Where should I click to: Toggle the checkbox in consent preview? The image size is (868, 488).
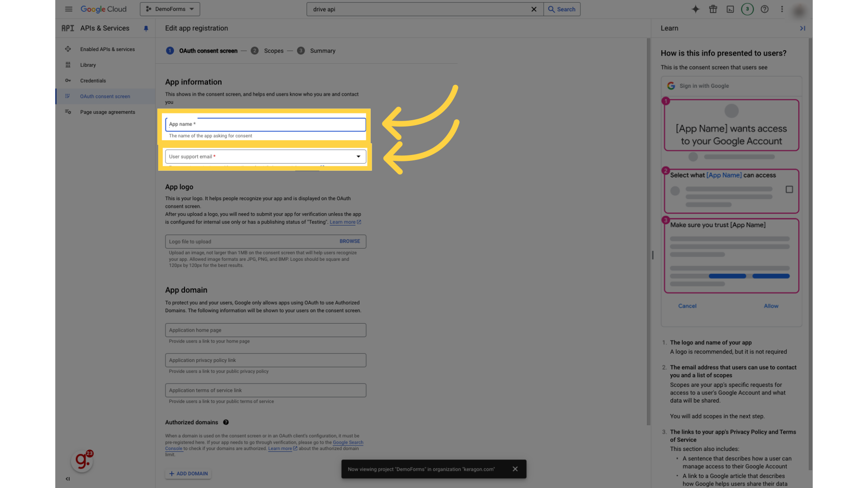tap(789, 189)
